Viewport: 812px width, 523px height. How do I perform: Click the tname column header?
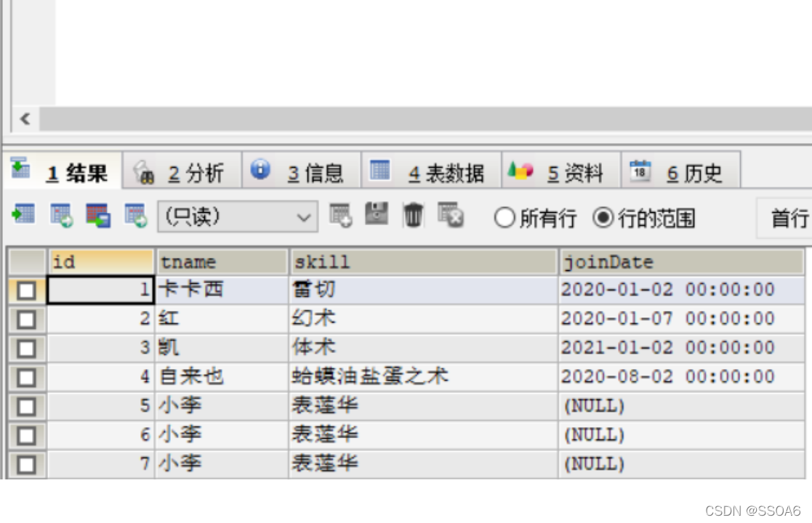(222, 261)
